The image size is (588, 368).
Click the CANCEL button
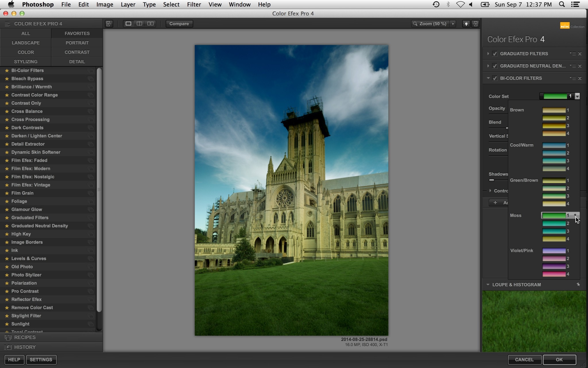[x=524, y=359]
